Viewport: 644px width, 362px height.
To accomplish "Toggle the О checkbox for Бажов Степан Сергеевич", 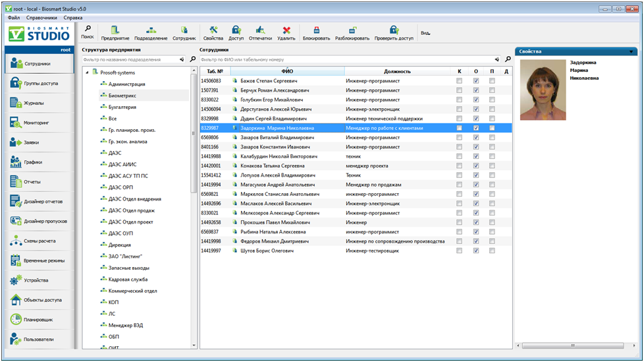I will pos(476,81).
